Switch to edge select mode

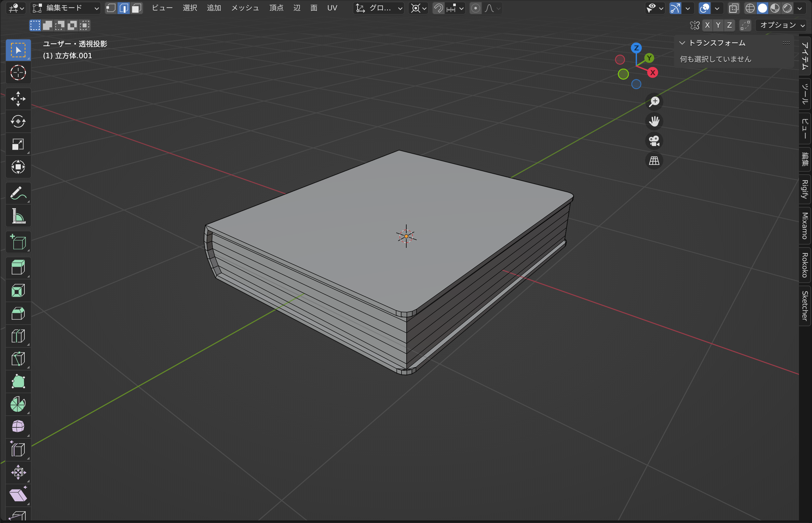click(124, 8)
